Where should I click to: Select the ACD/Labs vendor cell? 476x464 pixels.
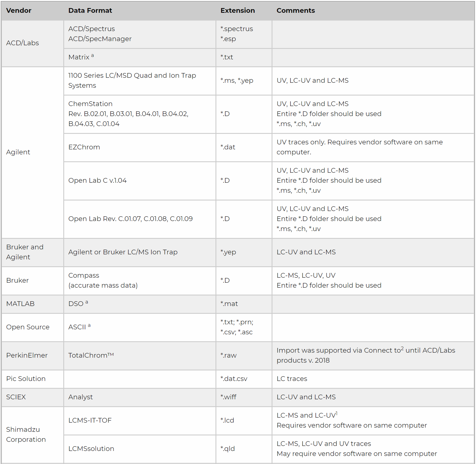point(22,43)
